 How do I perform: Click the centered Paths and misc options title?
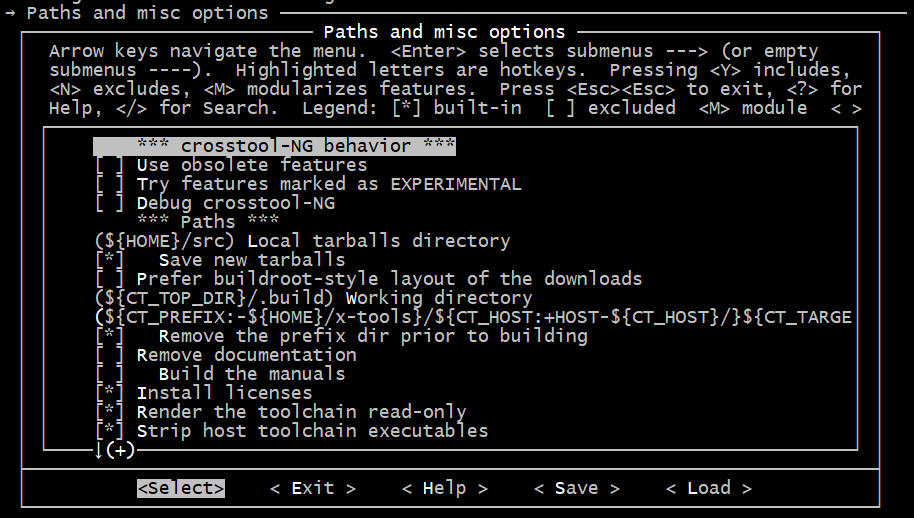(x=444, y=31)
